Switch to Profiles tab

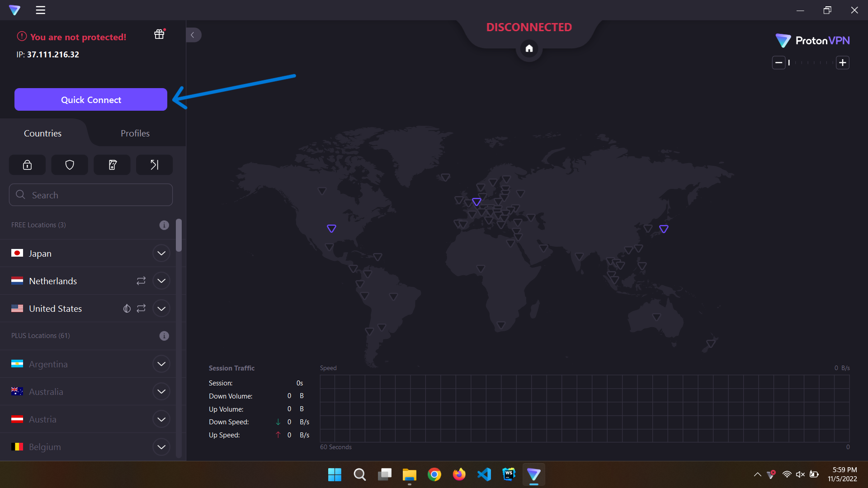click(135, 133)
